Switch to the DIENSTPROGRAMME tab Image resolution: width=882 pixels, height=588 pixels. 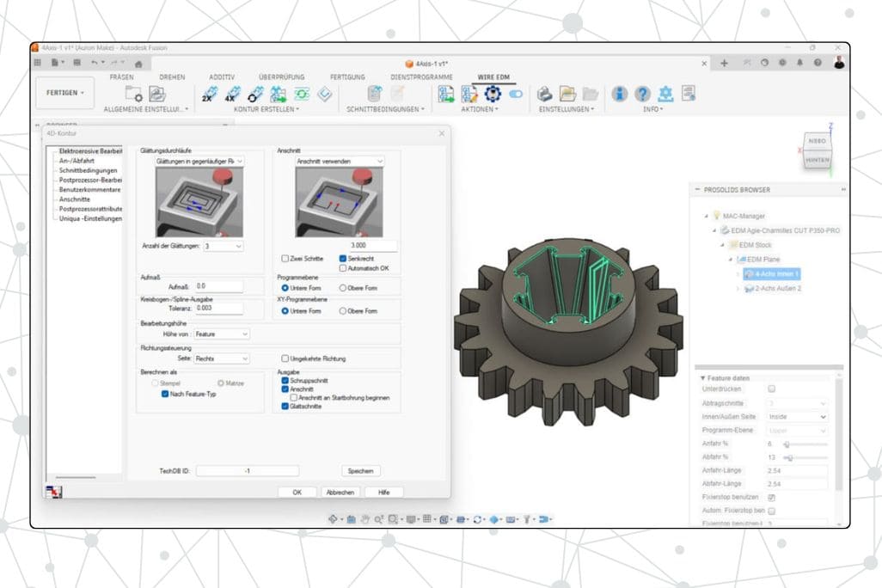click(x=421, y=77)
